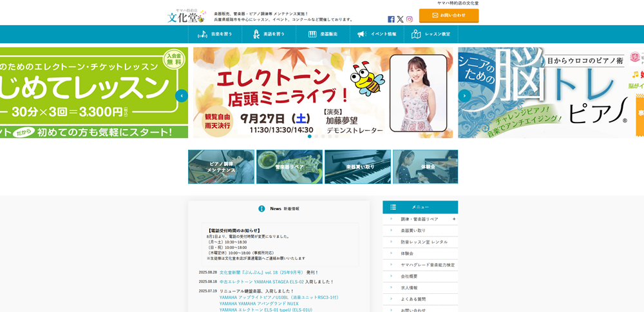Open the 体験会 thumbnail banner
Screen dimensions: 644x312
(425, 167)
